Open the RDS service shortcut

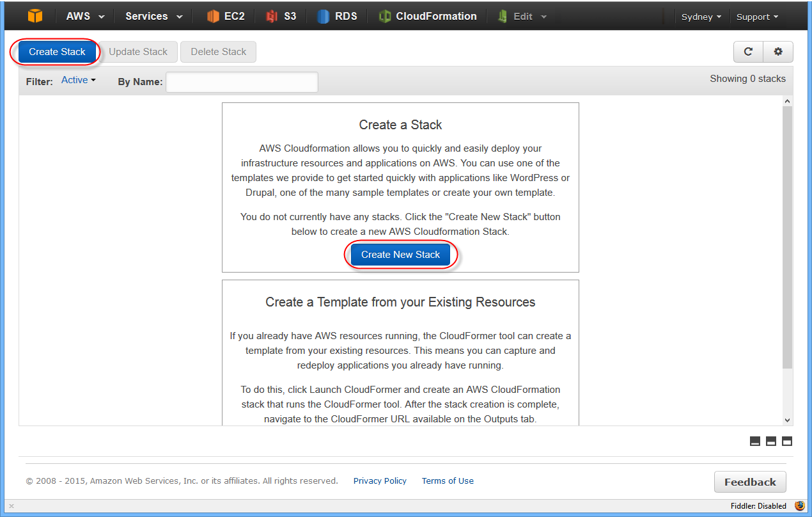pos(338,17)
